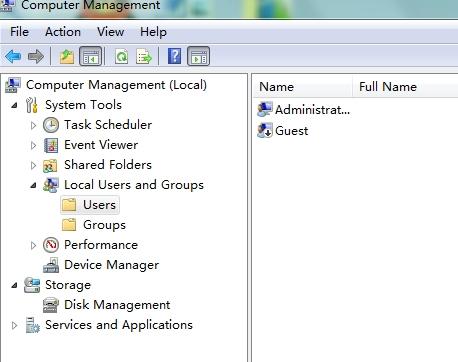
Task: Click the Guest user account icon
Action: click(x=265, y=130)
